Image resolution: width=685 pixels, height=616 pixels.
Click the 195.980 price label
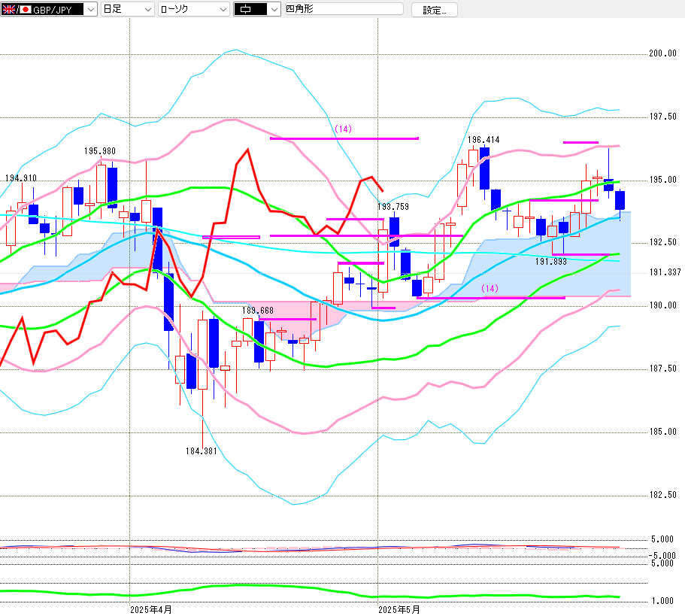pos(99,151)
